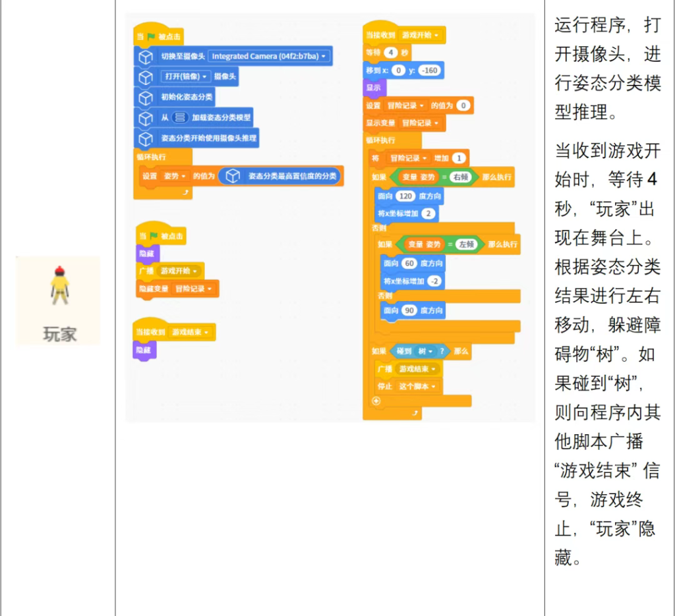
Task: Click the cube icon in 姿态分类最高置信度的分类 reporter
Action: [x=231, y=177]
